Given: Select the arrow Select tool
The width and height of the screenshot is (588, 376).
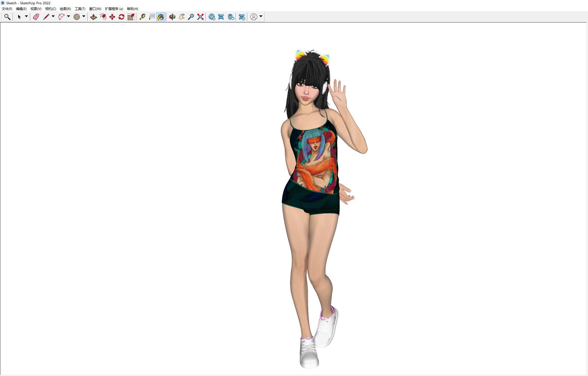Looking at the screenshot, I should 19,17.
